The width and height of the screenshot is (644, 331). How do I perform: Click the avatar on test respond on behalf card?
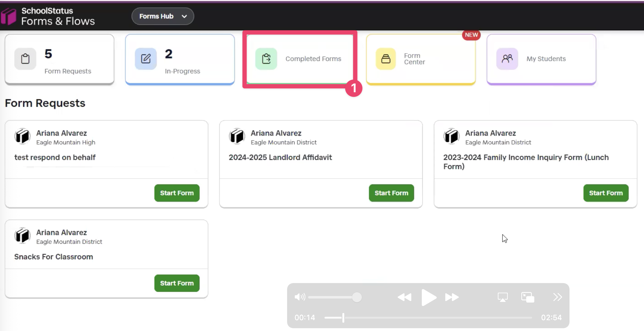click(x=23, y=136)
